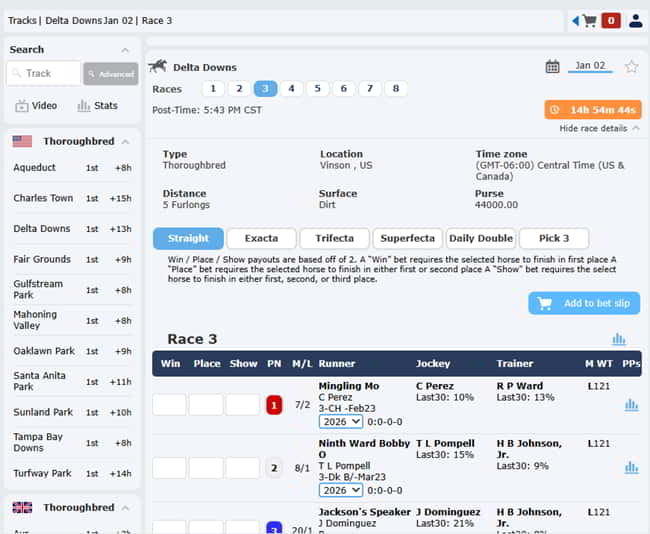This screenshot has width=650, height=534.
Task: Switch to Daily Double bet type
Action: click(x=481, y=238)
